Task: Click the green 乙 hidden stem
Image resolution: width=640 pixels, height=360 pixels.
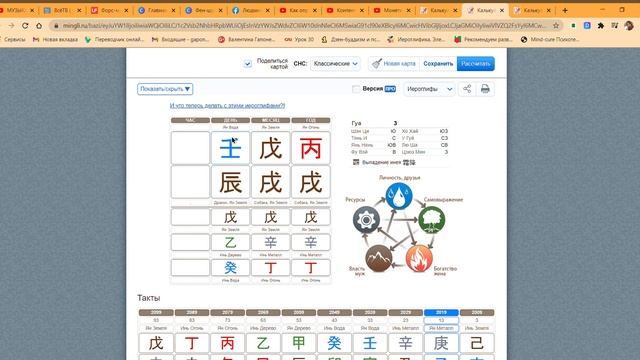Action: point(230,242)
